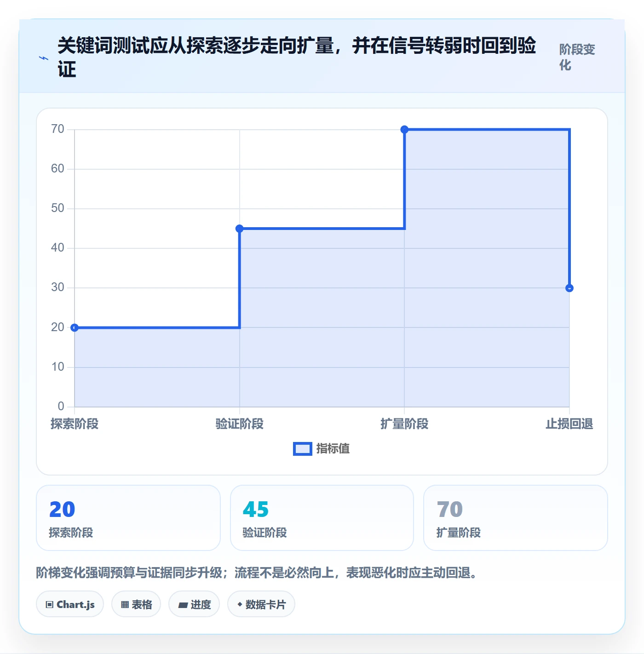Image resolution: width=644 pixels, height=654 pixels.
Task: Open the Chart.js tag chip
Action: point(70,604)
